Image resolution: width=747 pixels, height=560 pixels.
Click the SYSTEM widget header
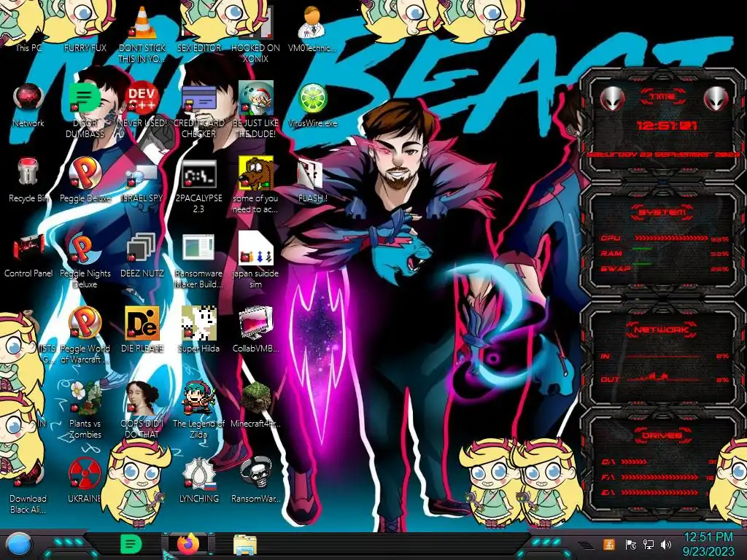pyautogui.click(x=662, y=212)
